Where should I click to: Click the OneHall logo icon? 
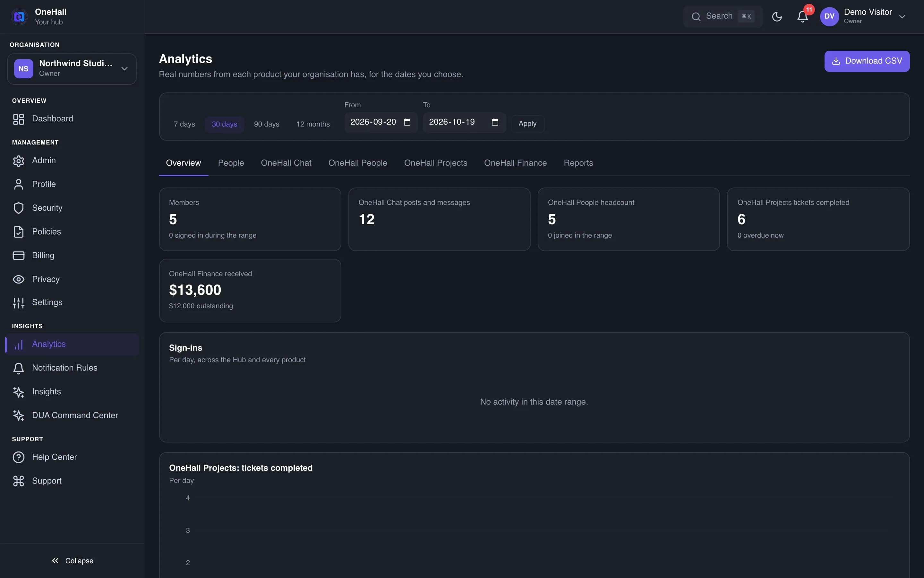pyautogui.click(x=19, y=16)
